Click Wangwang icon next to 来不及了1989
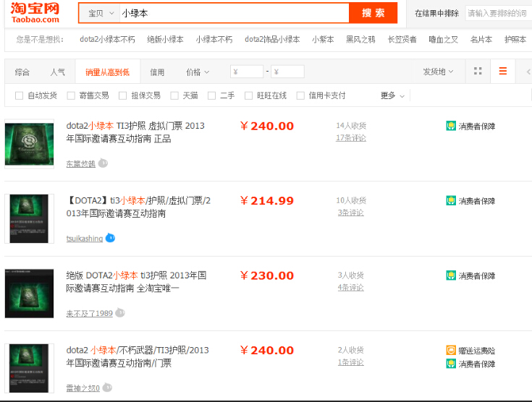Image resolution: width=532 pixels, height=402 pixels. pos(120,312)
